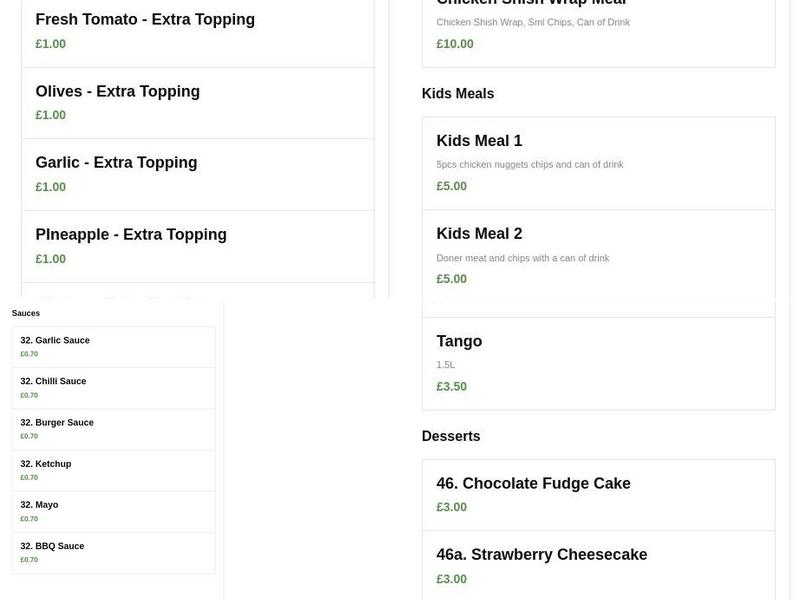This screenshot has height=600, width=800.
Task: Select Kids Meal 1 with chicken nuggets
Action: [x=478, y=140]
